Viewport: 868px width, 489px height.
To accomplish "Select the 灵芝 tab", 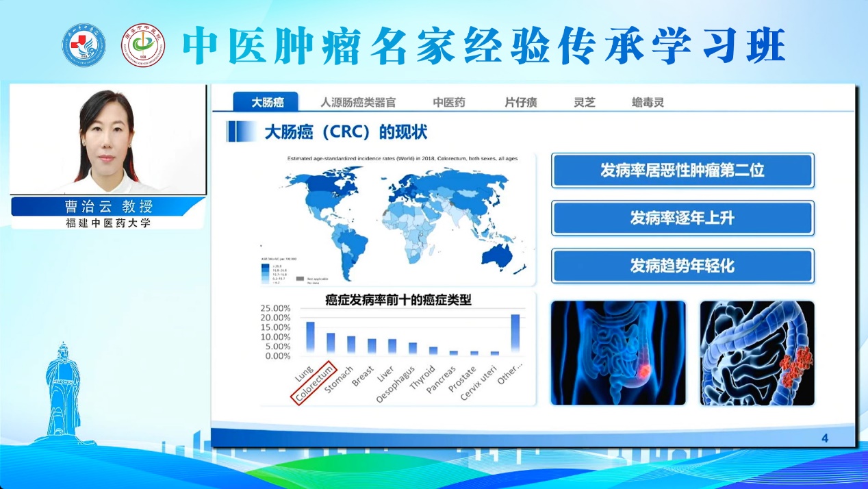I will tap(585, 103).
